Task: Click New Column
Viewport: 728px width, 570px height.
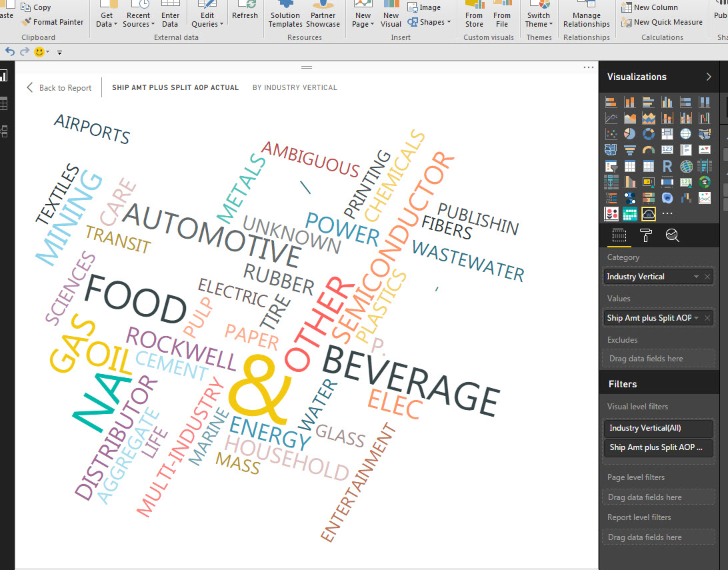Action: (649, 7)
